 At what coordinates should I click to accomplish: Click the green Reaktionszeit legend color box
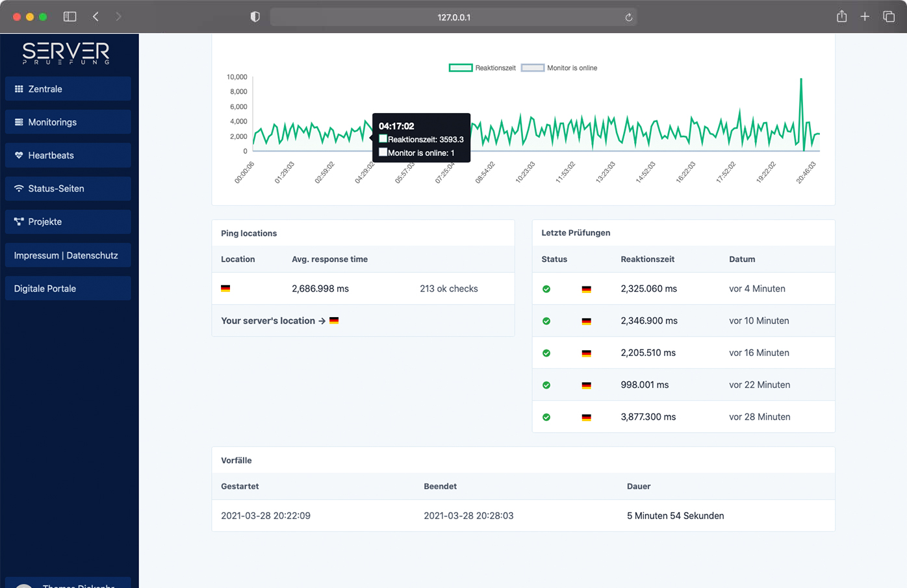tap(461, 68)
